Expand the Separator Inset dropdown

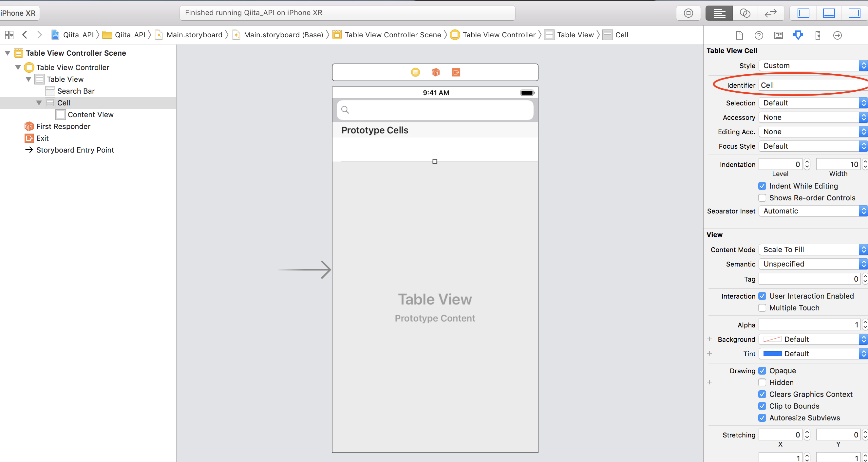point(863,211)
